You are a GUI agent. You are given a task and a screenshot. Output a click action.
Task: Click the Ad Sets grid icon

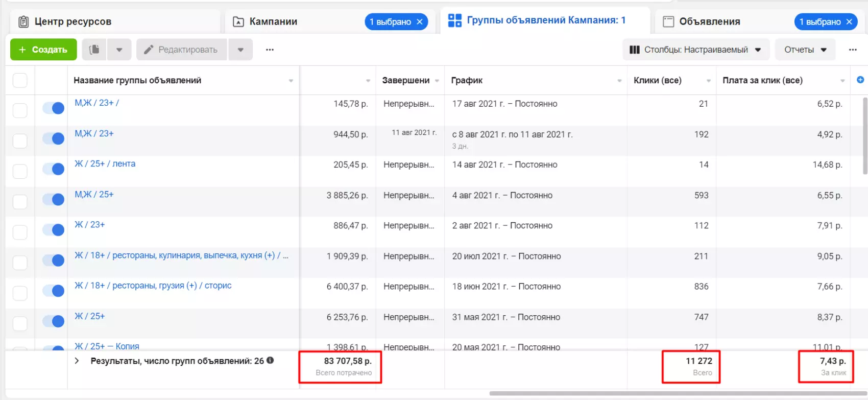(x=454, y=20)
